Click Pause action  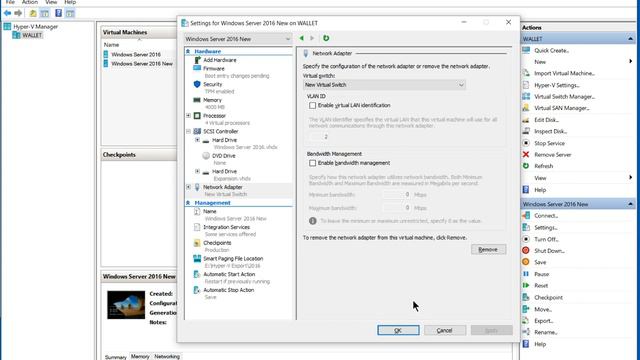coord(542,274)
